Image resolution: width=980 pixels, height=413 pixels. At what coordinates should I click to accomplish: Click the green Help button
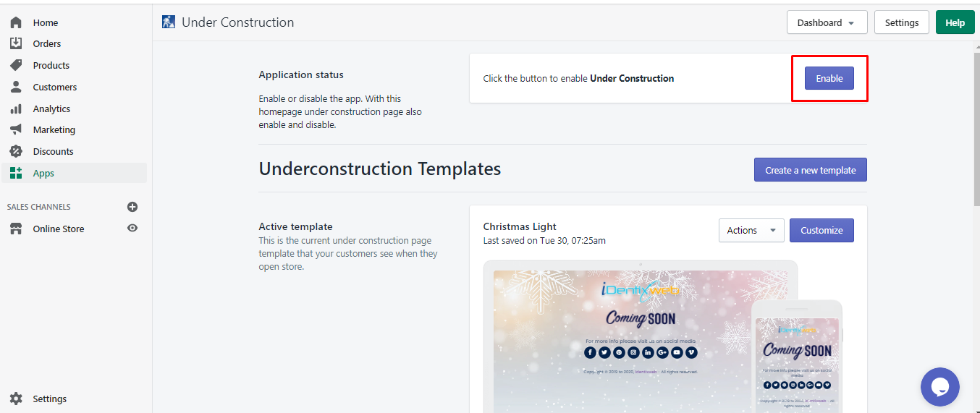coord(955,22)
